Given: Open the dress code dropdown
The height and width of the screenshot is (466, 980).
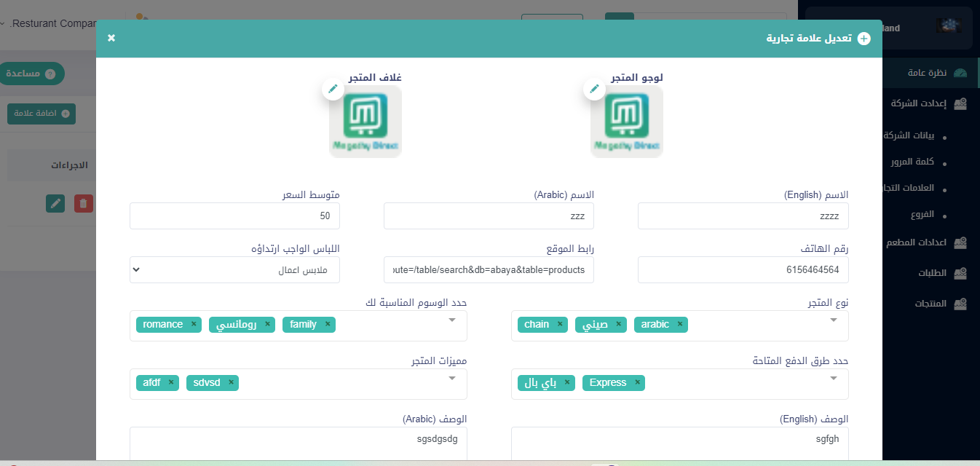Looking at the screenshot, I should (234, 270).
